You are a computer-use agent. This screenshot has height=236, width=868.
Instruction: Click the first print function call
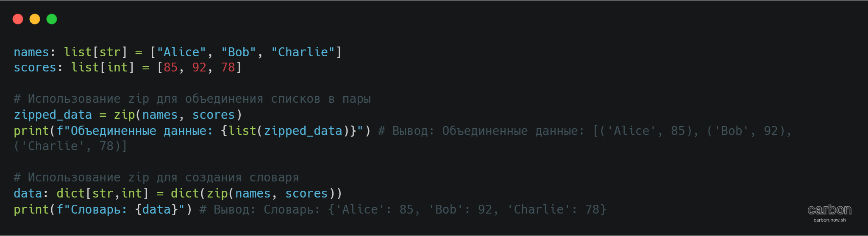31,131
